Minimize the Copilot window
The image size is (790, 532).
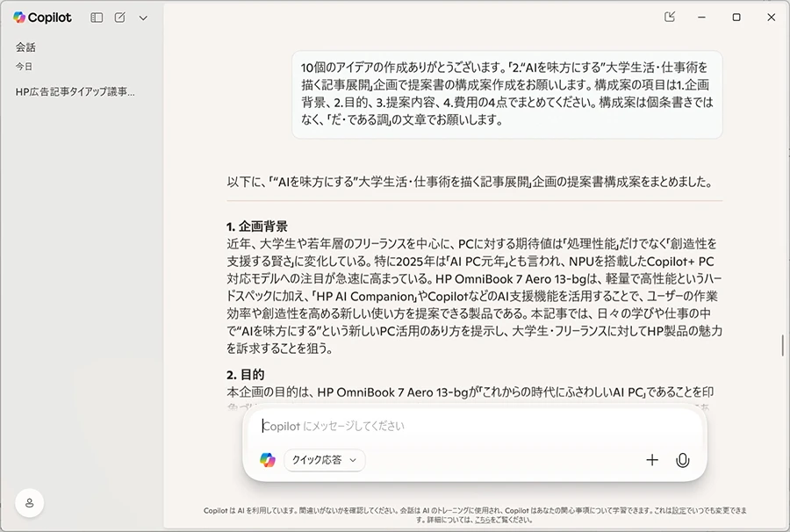pos(701,18)
